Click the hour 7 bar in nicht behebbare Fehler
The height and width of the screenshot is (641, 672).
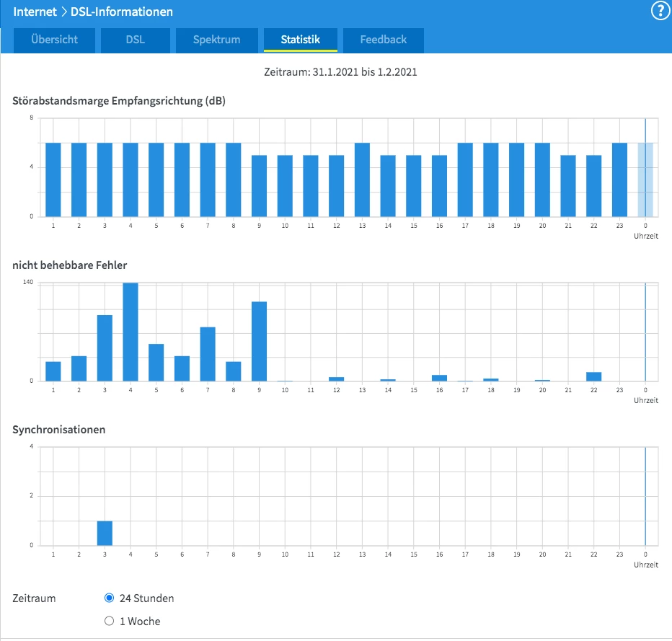[208, 354]
